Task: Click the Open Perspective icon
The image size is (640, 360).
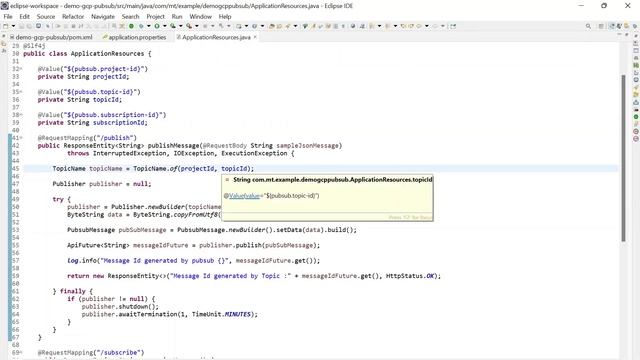Action: [x=601, y=26]
